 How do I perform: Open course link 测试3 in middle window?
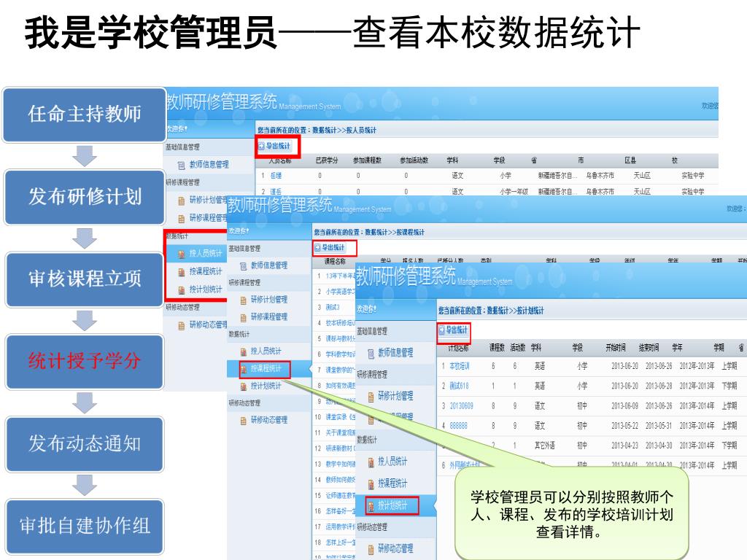click(333, 307)
